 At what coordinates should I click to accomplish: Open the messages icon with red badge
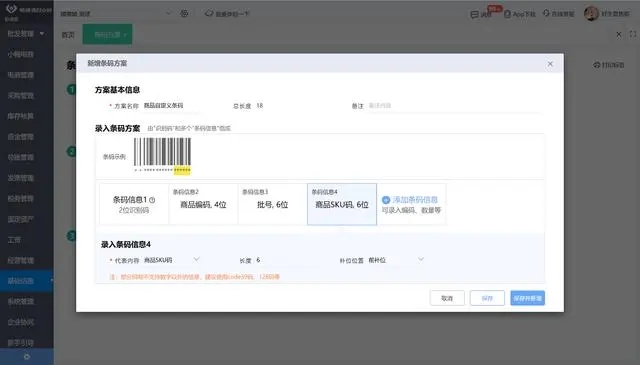pyautogui.click(x=474, y=14)
